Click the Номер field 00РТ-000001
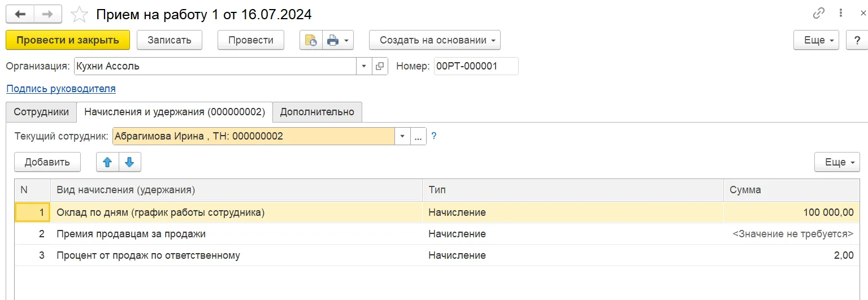 coord(476,66)
